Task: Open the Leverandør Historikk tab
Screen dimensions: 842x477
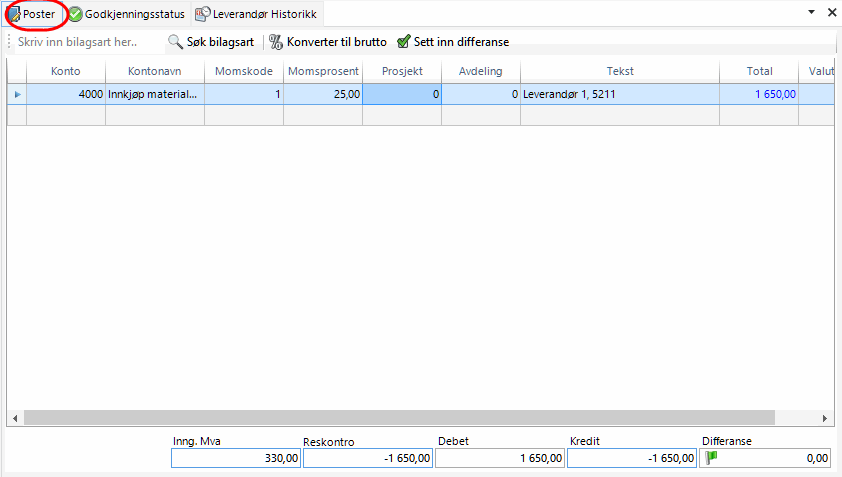Action: coord(261,14)
